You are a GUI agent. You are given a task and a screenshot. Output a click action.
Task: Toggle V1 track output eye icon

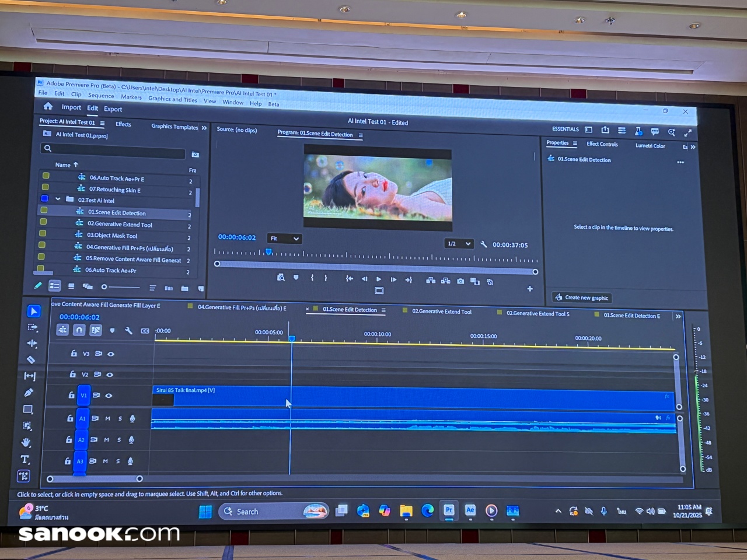point(109,395)
